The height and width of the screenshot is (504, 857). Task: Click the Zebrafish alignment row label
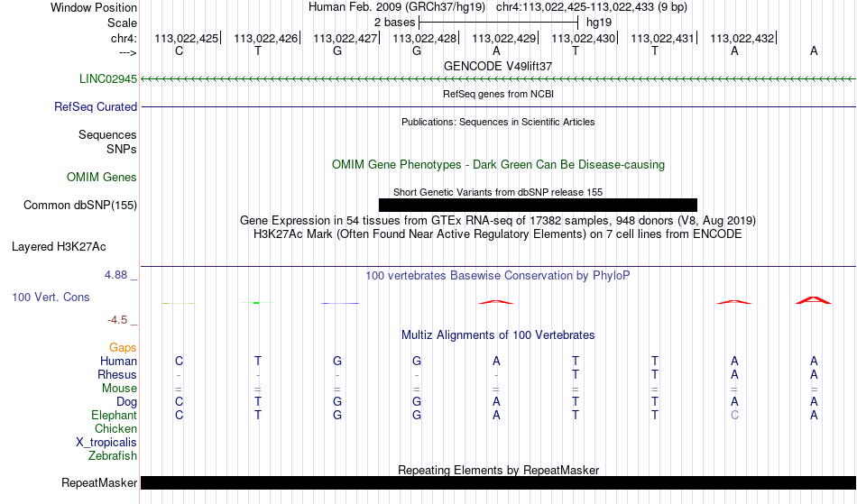click(x=113, y=455)
